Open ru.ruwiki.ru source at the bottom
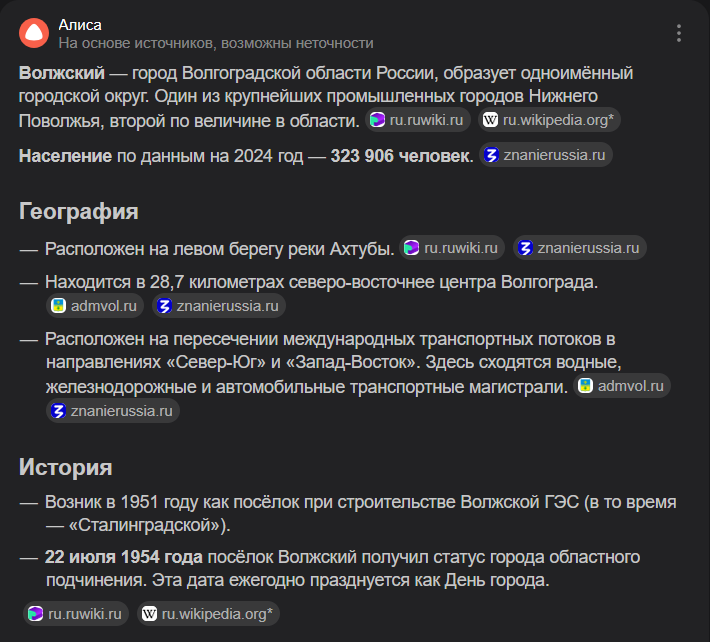The width and height of the screenshot is (710, 642). point(76,614)
